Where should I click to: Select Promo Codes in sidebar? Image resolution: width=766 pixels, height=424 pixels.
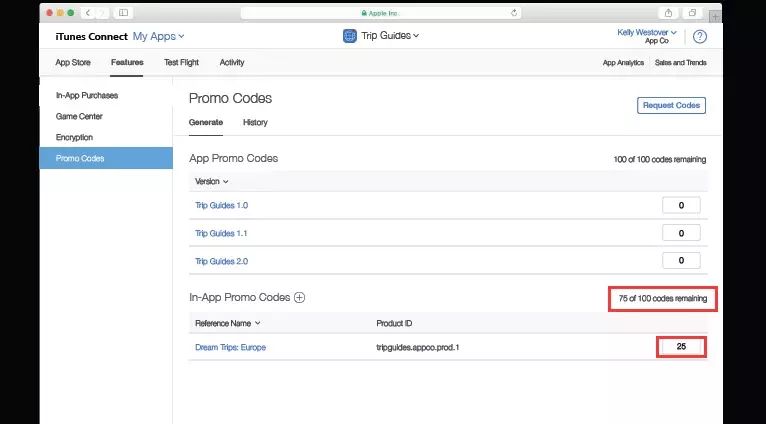(x=106, y=158)
